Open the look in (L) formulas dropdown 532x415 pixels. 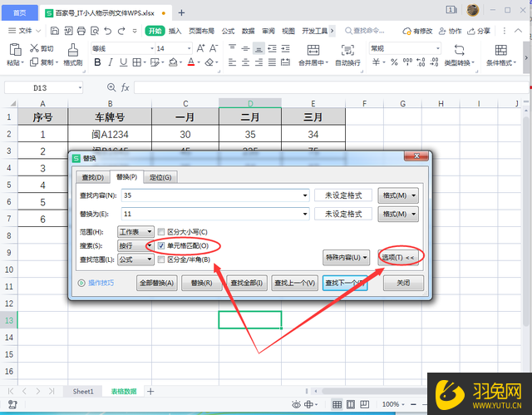pyautogui.click(x=135, y=259)
